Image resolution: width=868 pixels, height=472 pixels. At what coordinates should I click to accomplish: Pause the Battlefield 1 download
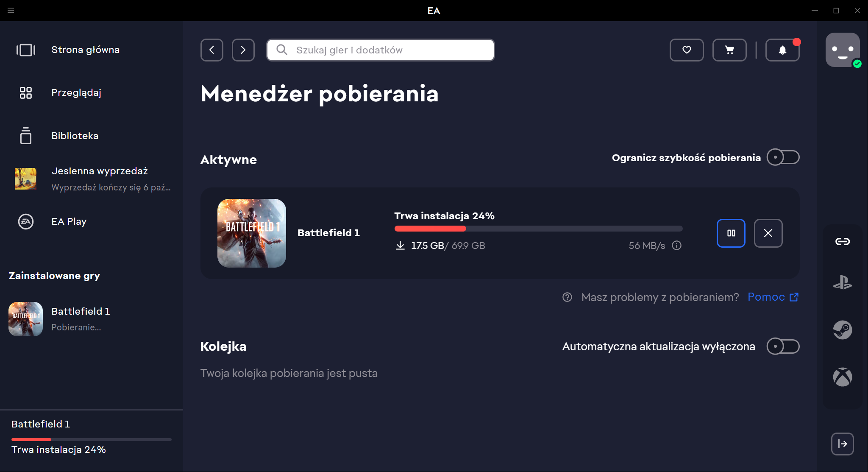[x=731, y=233]
